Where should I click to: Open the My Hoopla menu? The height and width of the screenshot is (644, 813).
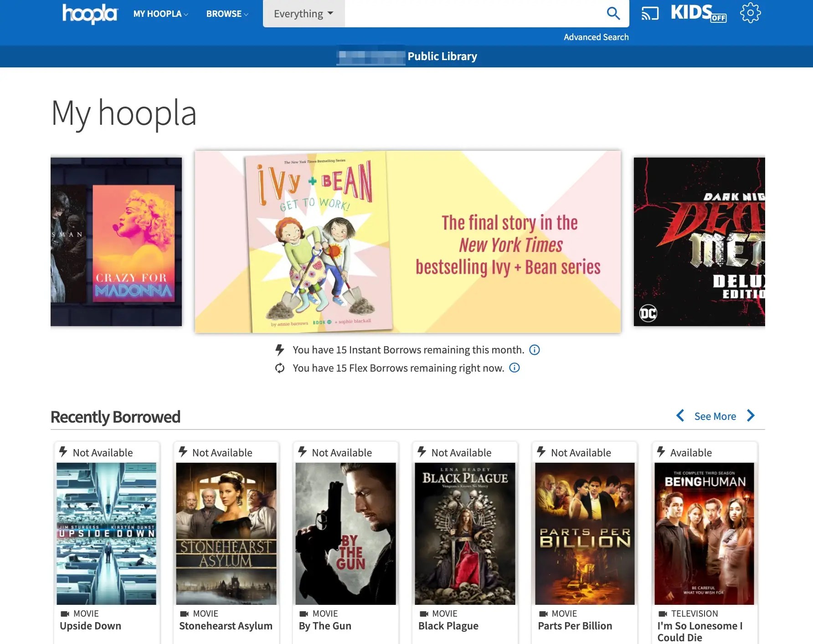tap(160, 14)
